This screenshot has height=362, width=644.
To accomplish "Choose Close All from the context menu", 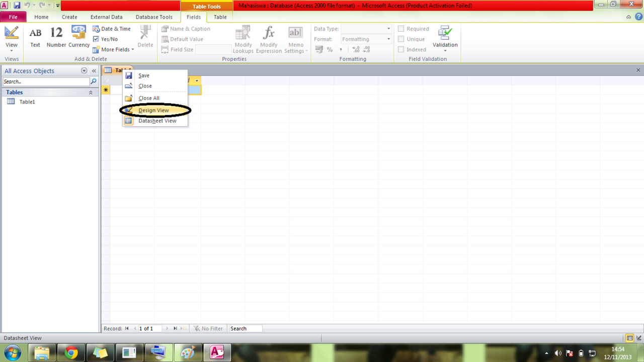I will pos(155,98).
